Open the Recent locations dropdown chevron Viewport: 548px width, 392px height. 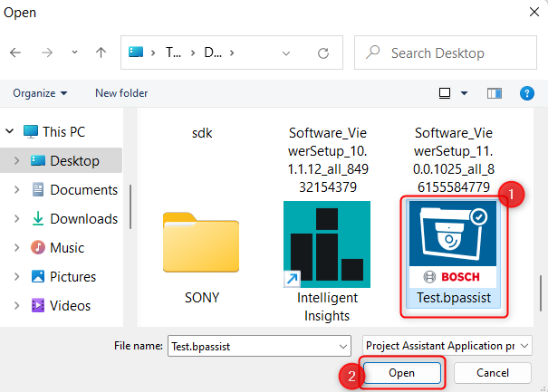tap(73, 53)
